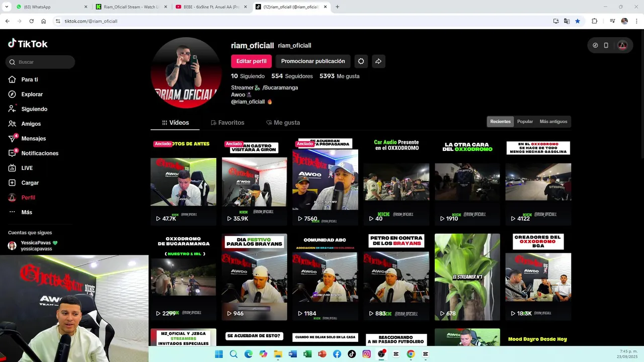Switch to the Me gusta tab

click(x=283, y=123)
